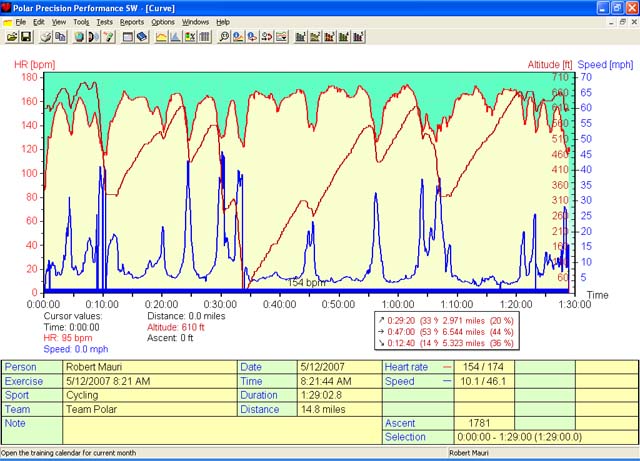Click the Speed [mph] axis label

tap(605, 65)
